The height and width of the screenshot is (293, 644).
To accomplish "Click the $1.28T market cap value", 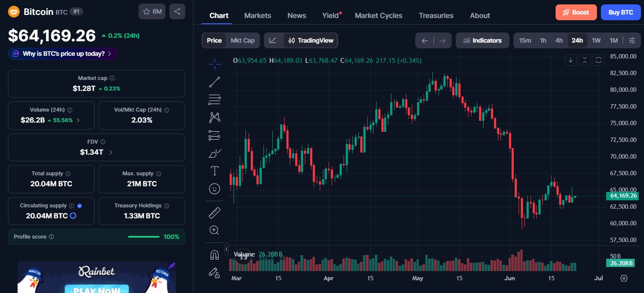I will coord(84,88).
